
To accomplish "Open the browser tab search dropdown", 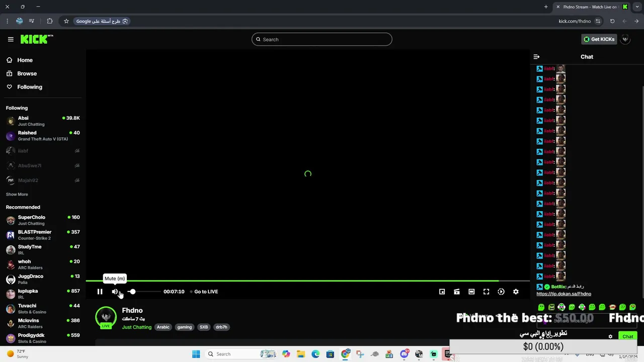I will 637,7.
